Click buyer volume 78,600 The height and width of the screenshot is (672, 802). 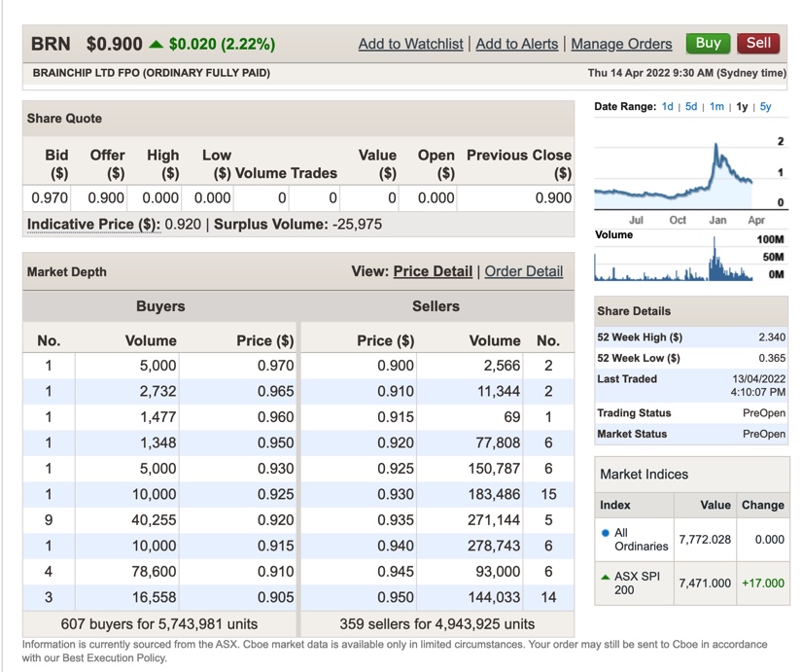154,571
